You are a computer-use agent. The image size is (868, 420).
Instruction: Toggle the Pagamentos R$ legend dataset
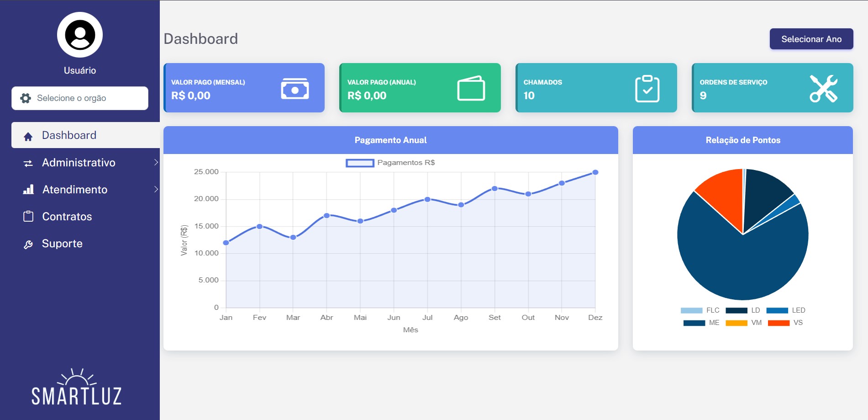(390, 163)
